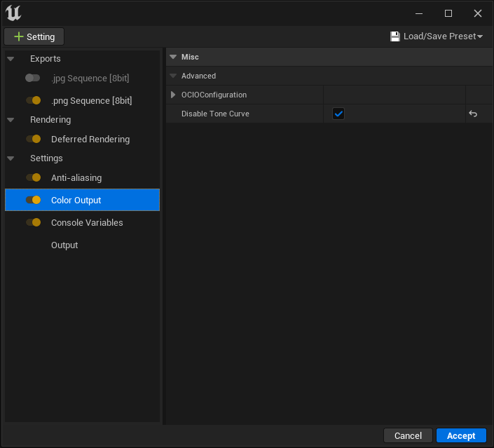Viewport: 494px width, 448px height.
Task: Click the green plus Setting icon
Action: pos(18,36)
